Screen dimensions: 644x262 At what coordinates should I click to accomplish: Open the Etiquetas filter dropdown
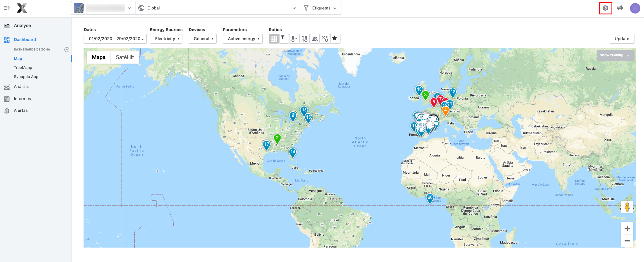tap(321, 8)
